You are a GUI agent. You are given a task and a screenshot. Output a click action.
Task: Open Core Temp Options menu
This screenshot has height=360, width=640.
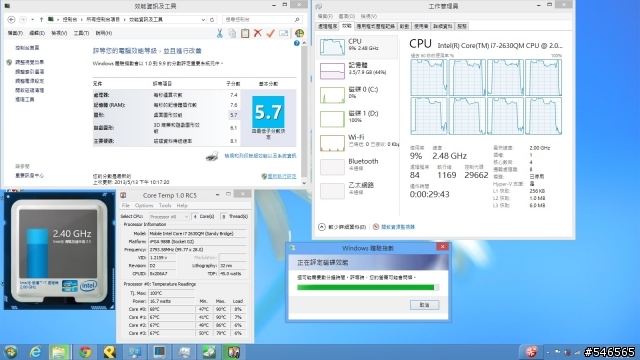point(144,205)
